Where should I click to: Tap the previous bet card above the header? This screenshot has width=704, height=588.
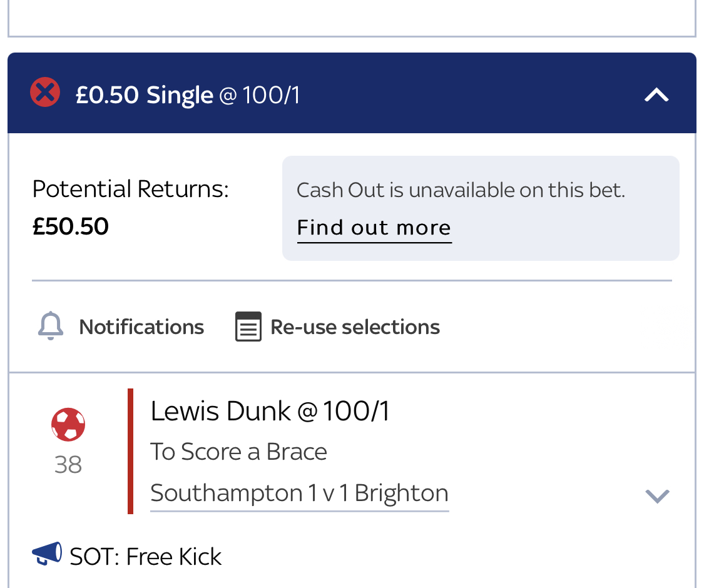352,18
